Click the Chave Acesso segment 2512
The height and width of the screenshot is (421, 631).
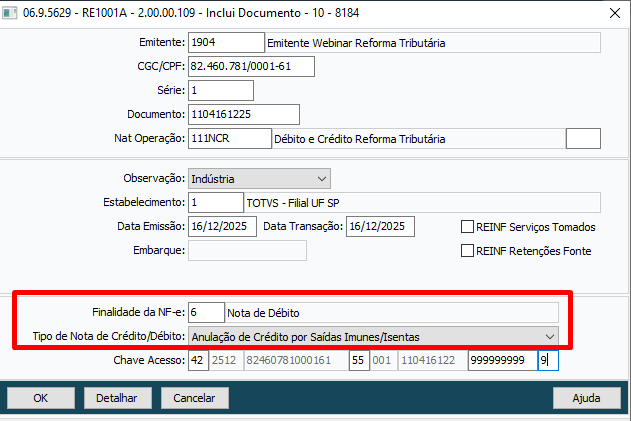[x=225, y=360]
